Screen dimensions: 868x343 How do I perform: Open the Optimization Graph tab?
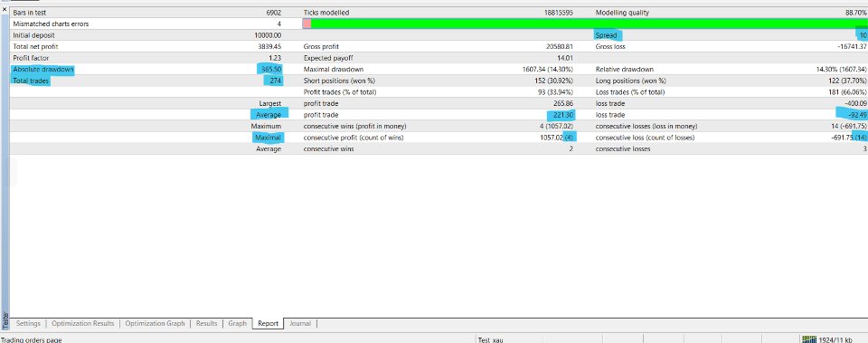[x=155, y=324]
